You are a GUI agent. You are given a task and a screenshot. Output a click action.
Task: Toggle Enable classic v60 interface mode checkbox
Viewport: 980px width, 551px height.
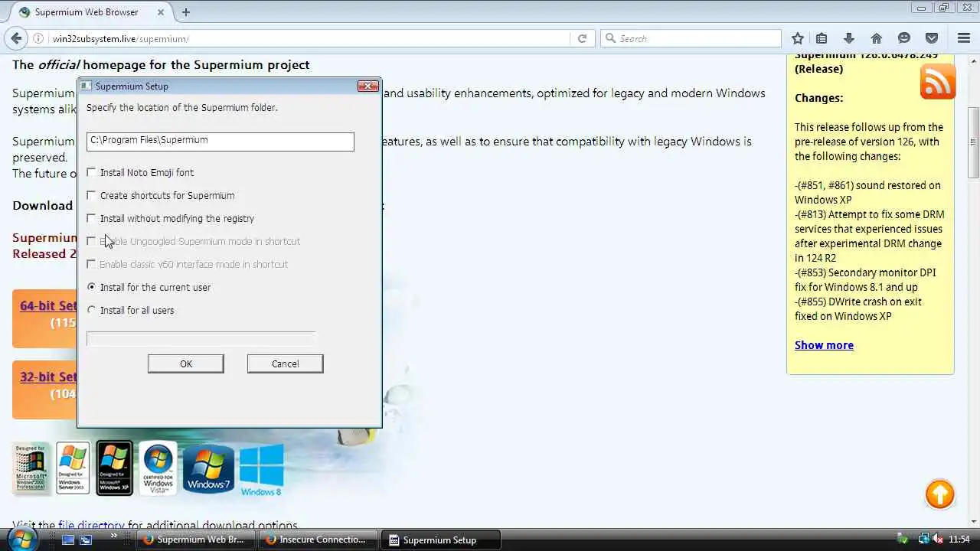(92, 264)
